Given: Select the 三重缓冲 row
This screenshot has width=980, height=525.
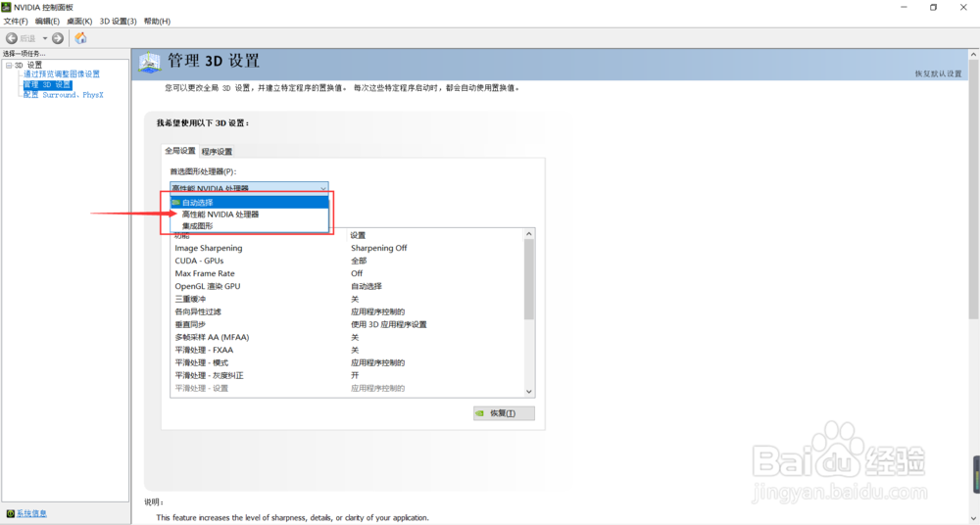Looking at the screenshot, I should pyautogui.click(x=348, y=300).
